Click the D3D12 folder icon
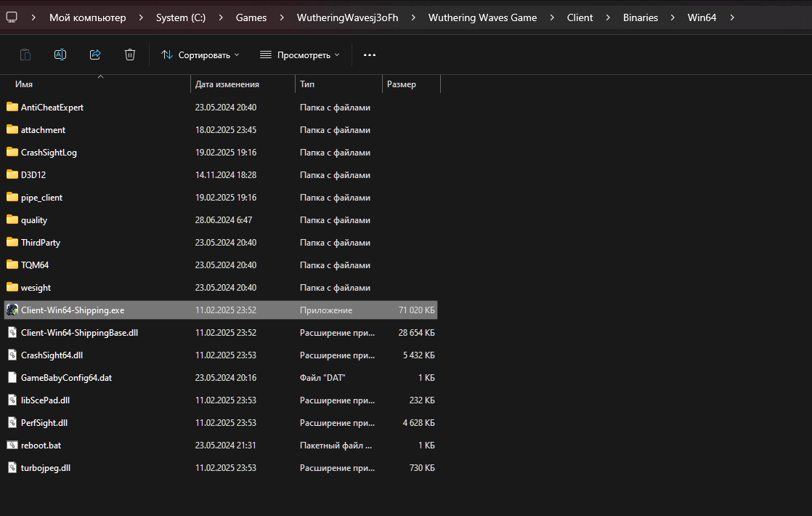Viewport: 812px width, 516px height. [12, 174]
